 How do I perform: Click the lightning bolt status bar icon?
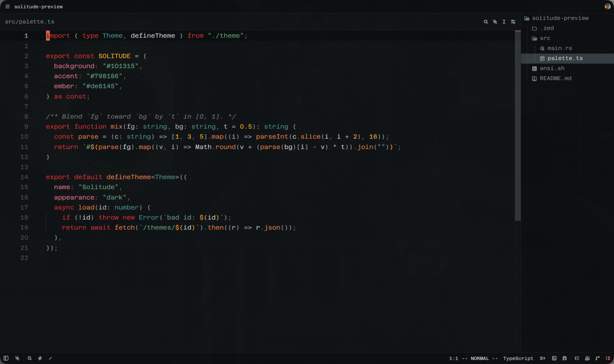pos(40,358)
